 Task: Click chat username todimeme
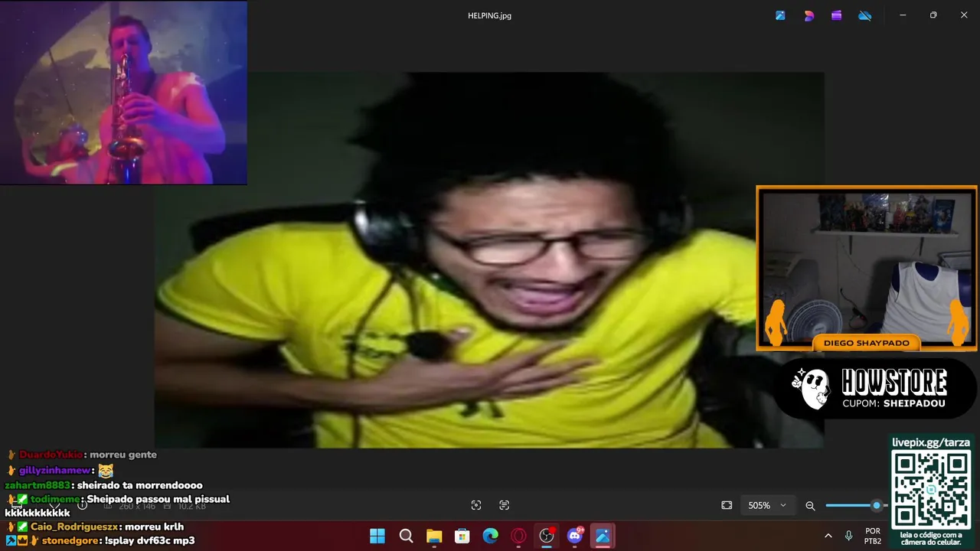[55, 499]
